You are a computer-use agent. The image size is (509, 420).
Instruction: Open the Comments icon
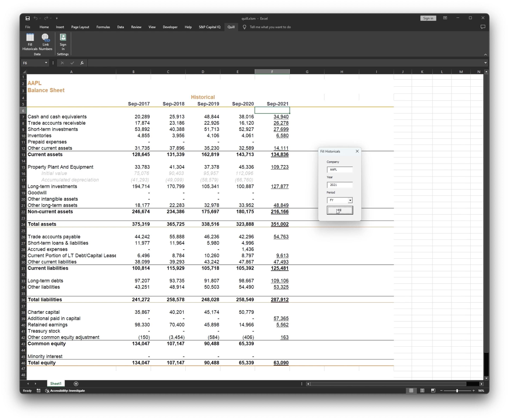(x=483, y=27)
